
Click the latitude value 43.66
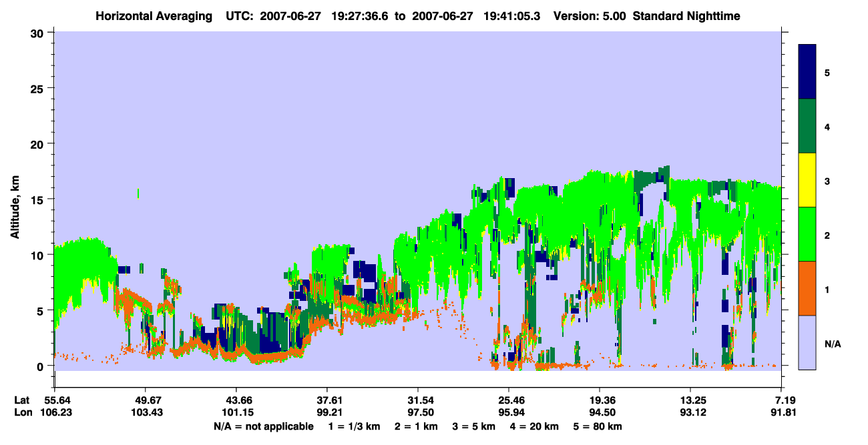[x=236, y=400]
